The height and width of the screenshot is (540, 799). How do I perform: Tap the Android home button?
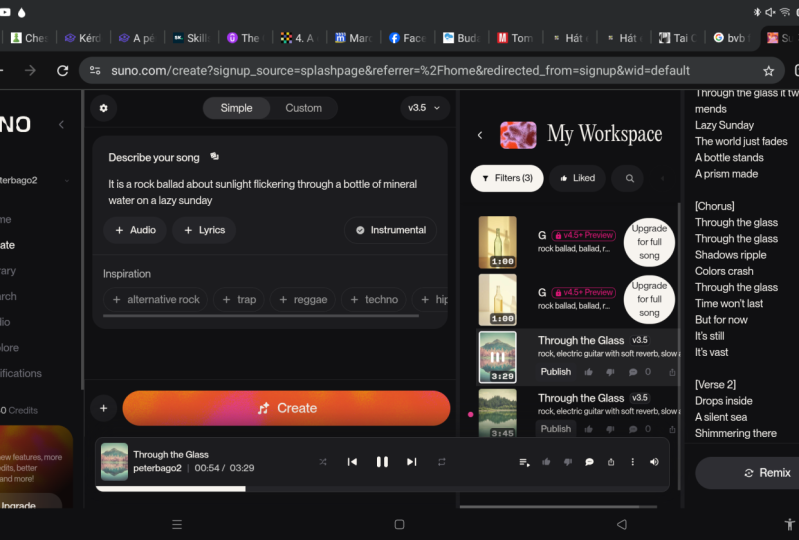[400, 524]
